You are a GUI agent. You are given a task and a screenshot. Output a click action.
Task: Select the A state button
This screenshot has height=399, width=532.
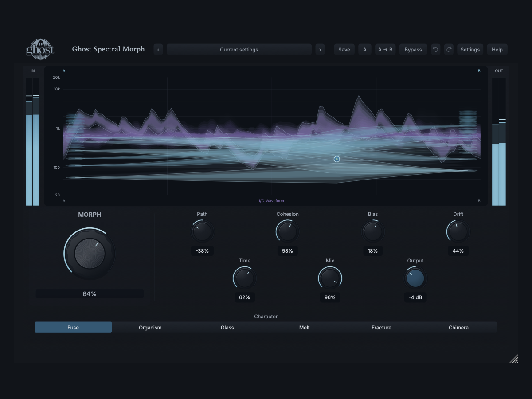click(365, 50)
